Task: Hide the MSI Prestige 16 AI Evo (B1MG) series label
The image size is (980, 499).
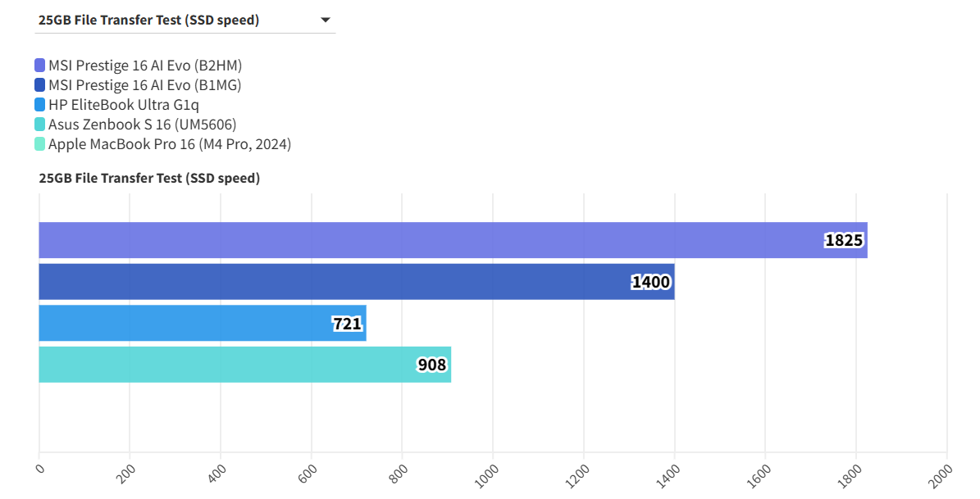Action: pos(144,85)
